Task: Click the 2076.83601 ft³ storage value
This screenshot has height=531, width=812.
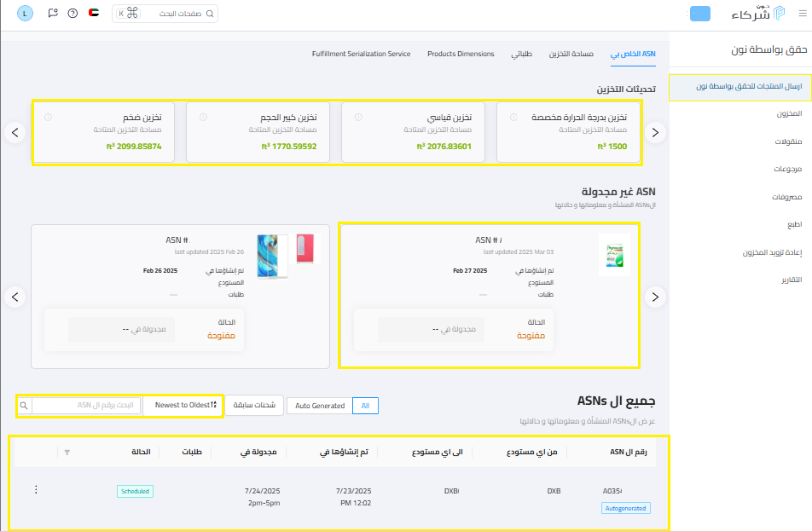Action: tap(444, 147)
